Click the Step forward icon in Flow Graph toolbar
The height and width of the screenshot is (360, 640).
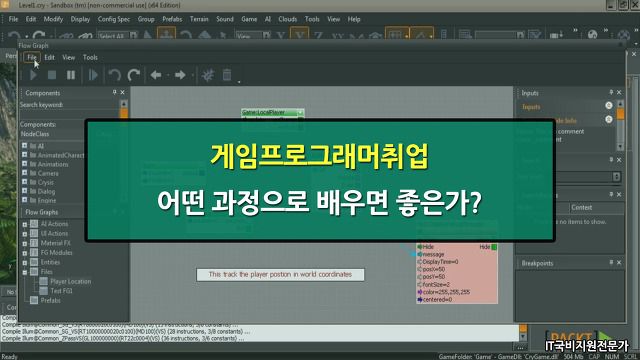click(x=93, y=75)
